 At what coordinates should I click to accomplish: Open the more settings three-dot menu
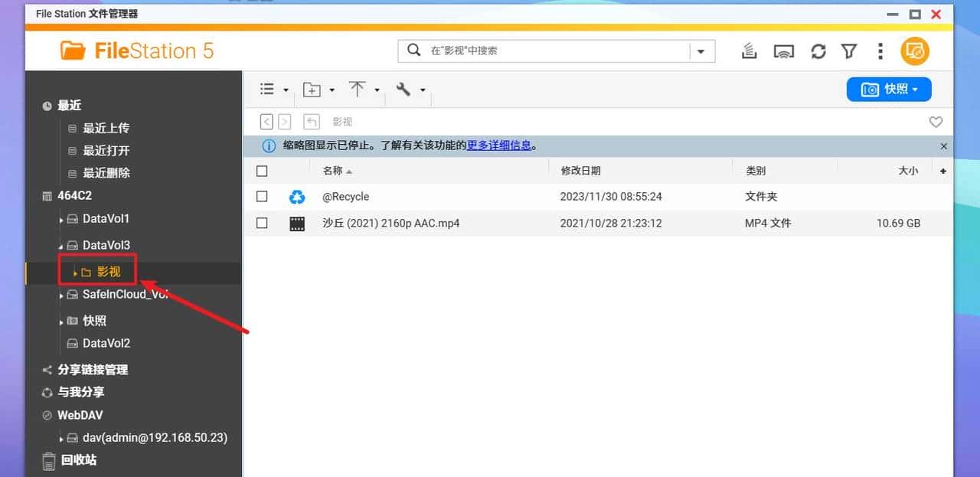880,51
